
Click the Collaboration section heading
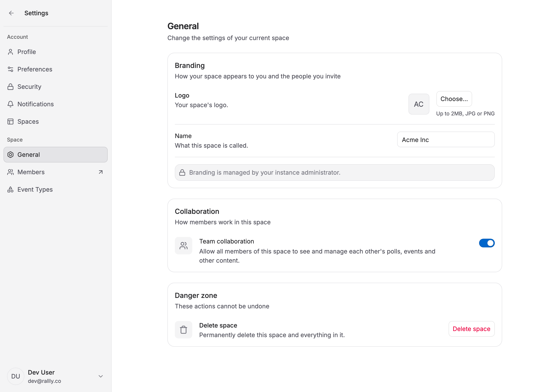point(197,211)
